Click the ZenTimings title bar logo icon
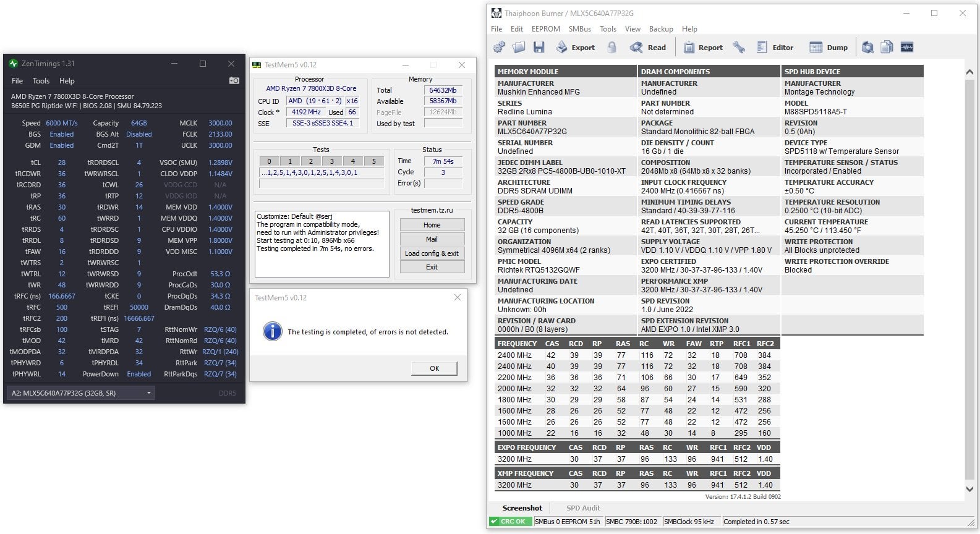980x534 pixels. 14,64
